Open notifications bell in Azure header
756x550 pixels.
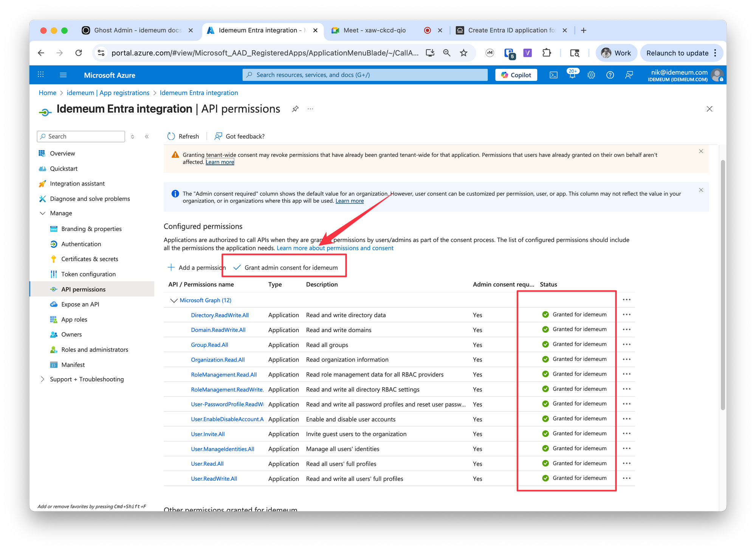pos(572,75)
